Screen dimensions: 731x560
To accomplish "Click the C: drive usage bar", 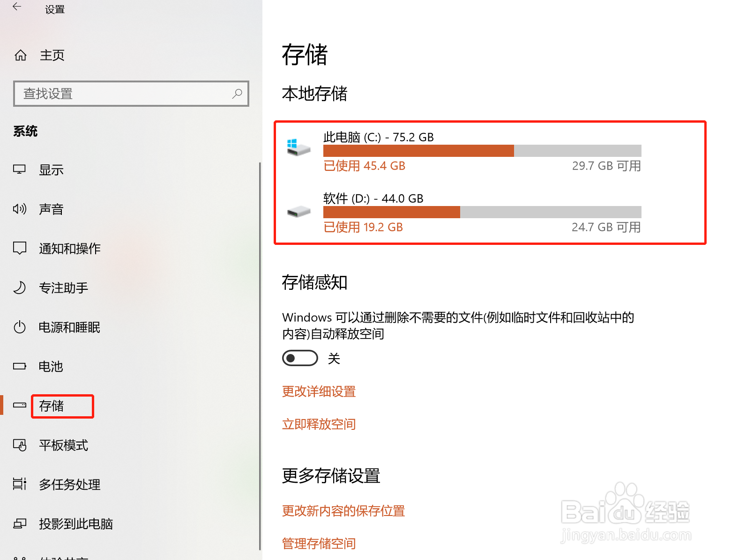I will pyautogui.click(x=482, y=151).
